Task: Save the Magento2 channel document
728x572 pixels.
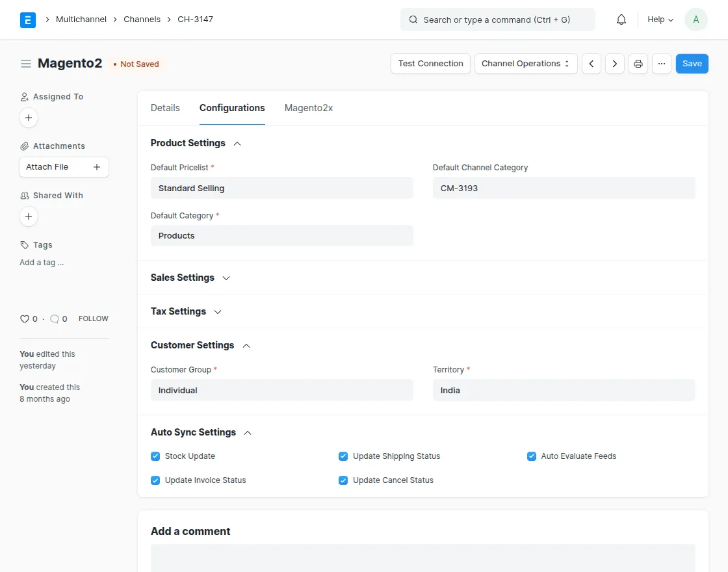Action: [692, 63]
